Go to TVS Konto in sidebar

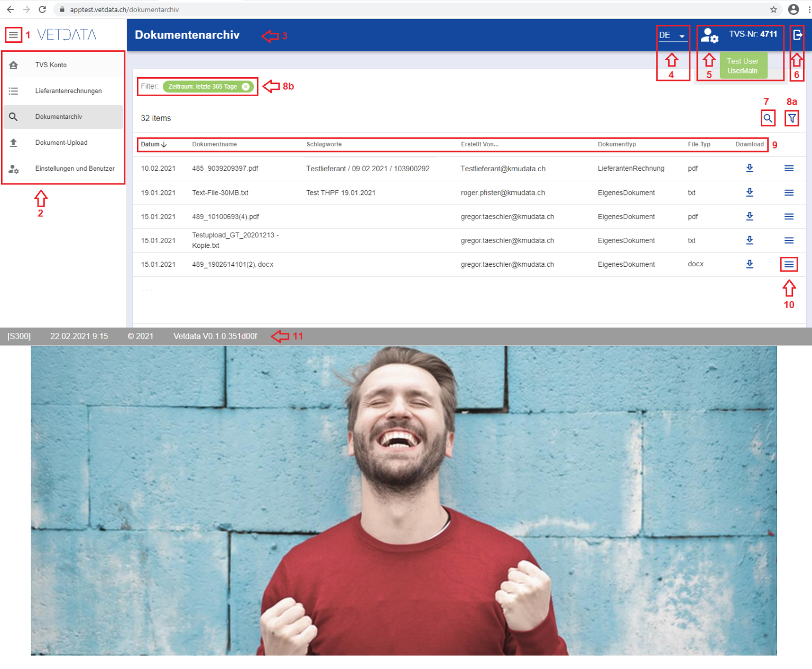(51, 65)
